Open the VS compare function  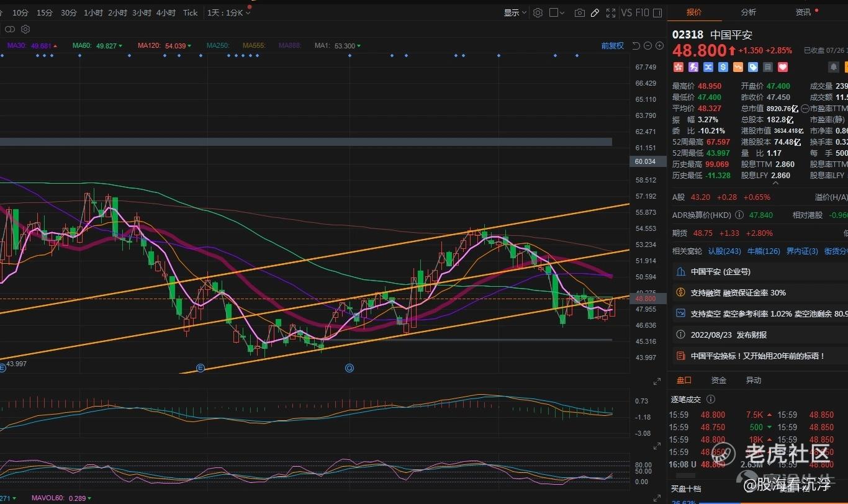coord(626,12)
